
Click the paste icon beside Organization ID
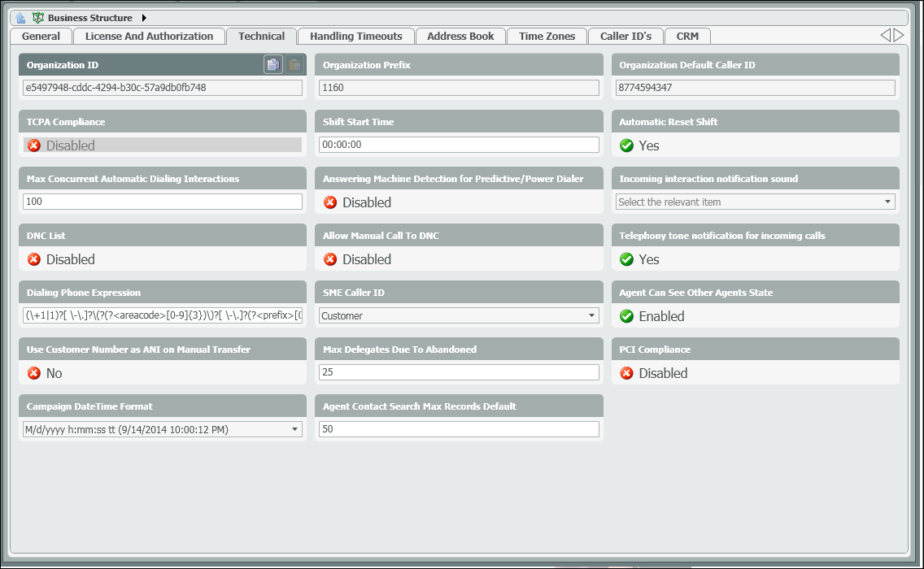click(294, 65)
